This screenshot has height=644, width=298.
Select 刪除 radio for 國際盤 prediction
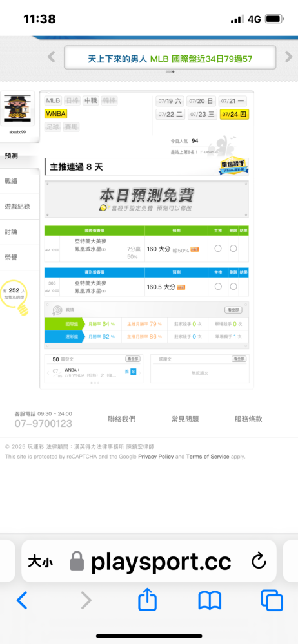(233, 248)
